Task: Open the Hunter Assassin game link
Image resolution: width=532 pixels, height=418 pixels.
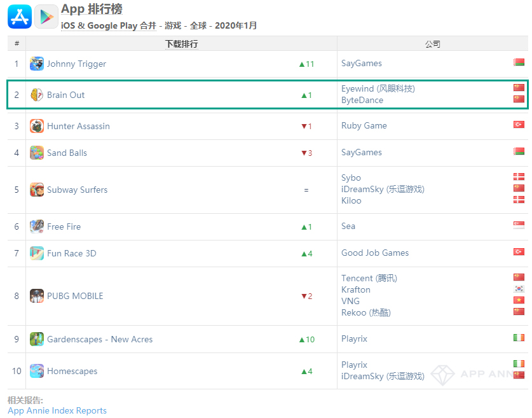Action: [78, 127]
